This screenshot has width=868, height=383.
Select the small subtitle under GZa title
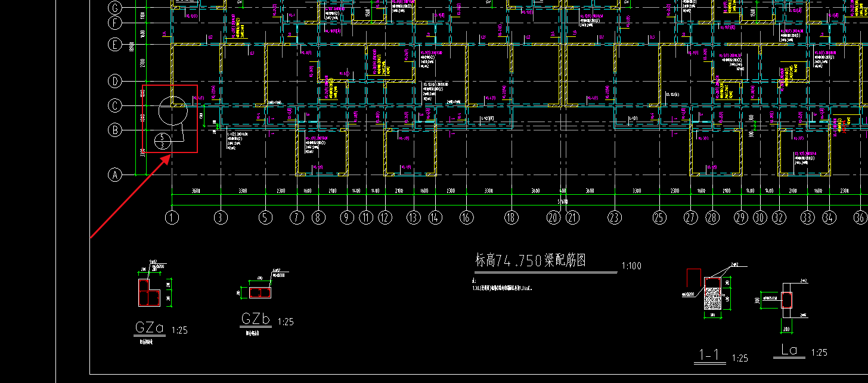click(146, 342)
